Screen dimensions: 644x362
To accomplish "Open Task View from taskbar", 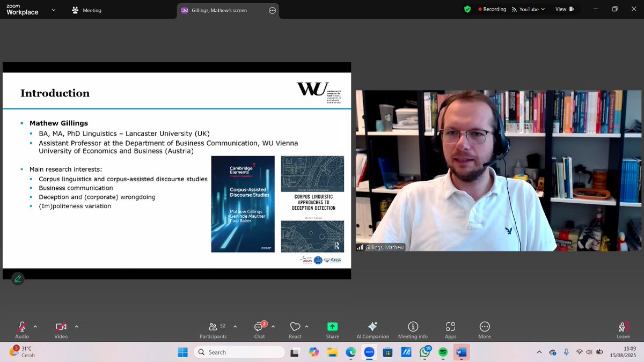I will (x=295, y=352).
